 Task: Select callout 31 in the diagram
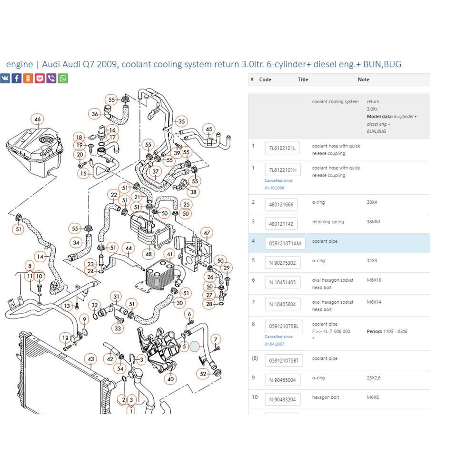116,297
